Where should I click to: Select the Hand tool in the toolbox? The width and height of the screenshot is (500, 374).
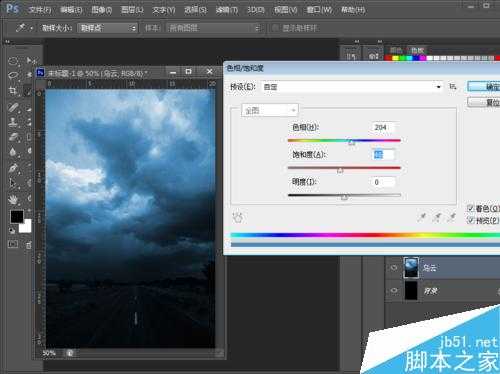point(13,199)
